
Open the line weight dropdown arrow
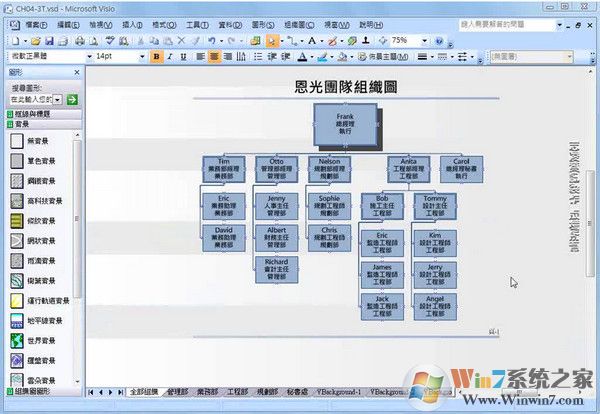[x=432, y=57]
